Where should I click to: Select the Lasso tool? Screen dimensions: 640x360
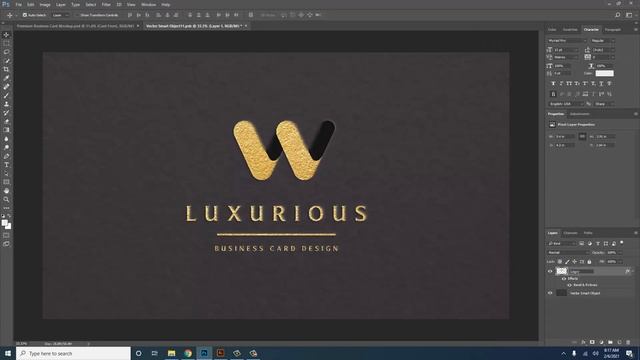point(6,52)
